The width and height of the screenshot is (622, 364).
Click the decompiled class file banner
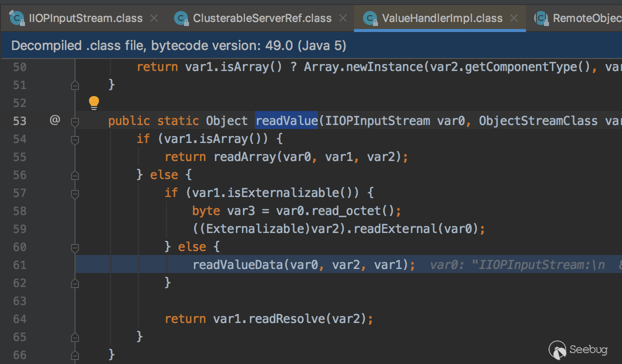tap(311, 45)
